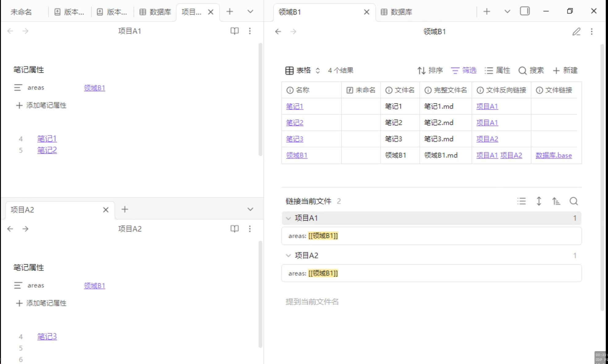Viewport: 608px width, 364px height.
Task: Open the 属性 properties list
Action: click(x=498, y=71)
